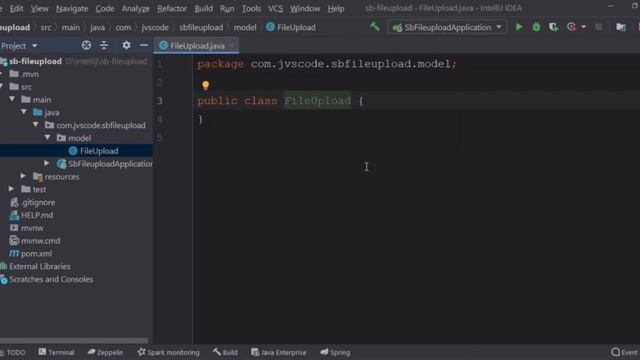The height and width of the screenshot is (360, 640).
Task: Click the yellow lightbulb intention icon
Action: [205, 85]
